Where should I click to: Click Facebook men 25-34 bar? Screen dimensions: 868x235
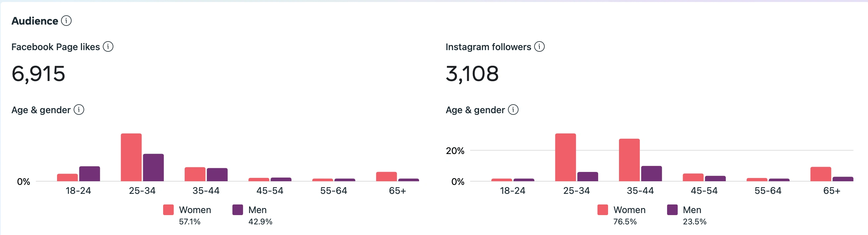click(x=153, y=168)
